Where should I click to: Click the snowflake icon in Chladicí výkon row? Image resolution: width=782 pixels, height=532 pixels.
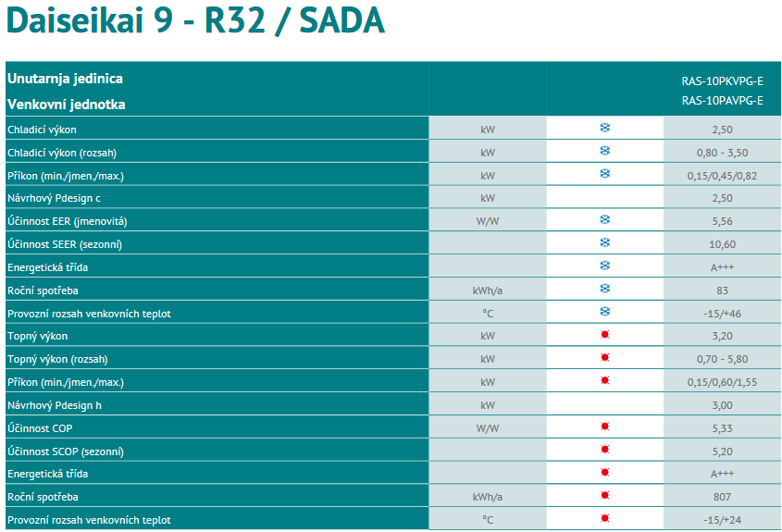click(x=604, y=128)
